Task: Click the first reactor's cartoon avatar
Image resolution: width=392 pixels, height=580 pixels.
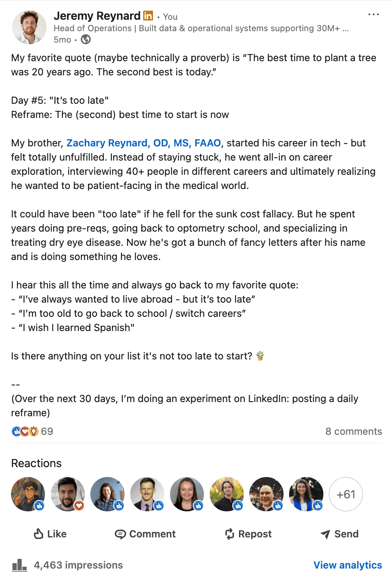Action: 28,494
